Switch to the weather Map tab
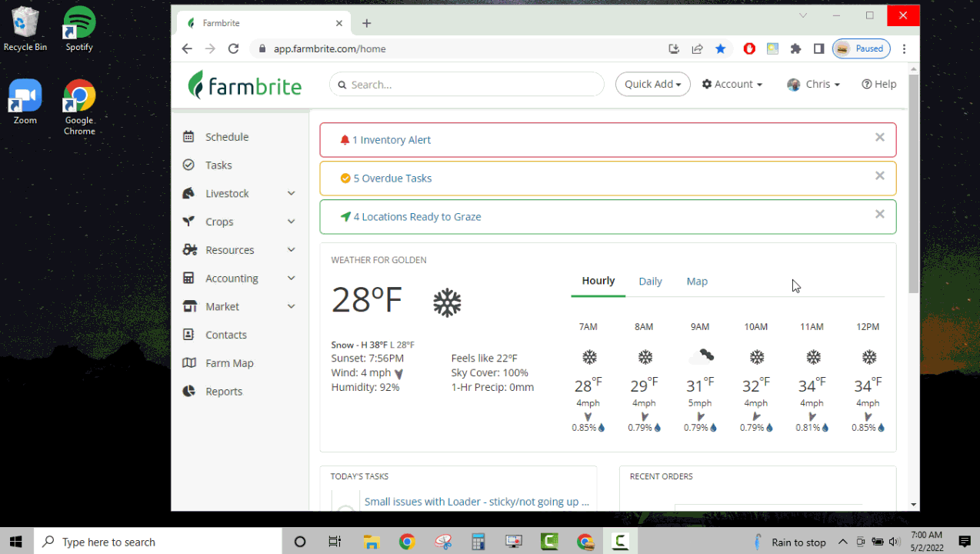 (x=697, y=282)
